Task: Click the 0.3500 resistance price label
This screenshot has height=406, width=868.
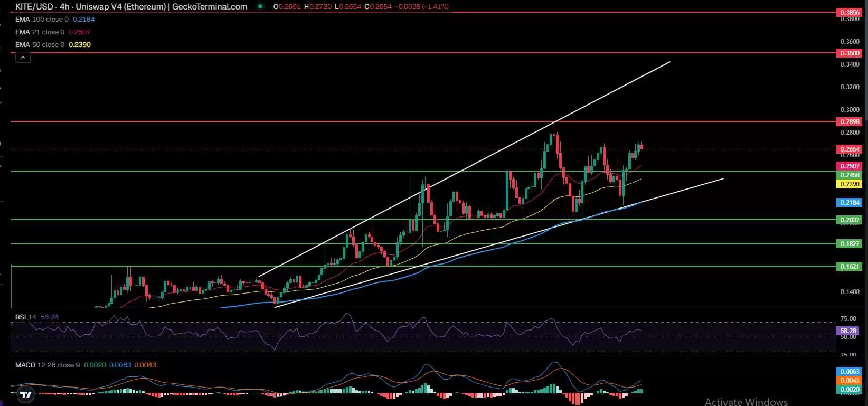Action: point(849,53)
